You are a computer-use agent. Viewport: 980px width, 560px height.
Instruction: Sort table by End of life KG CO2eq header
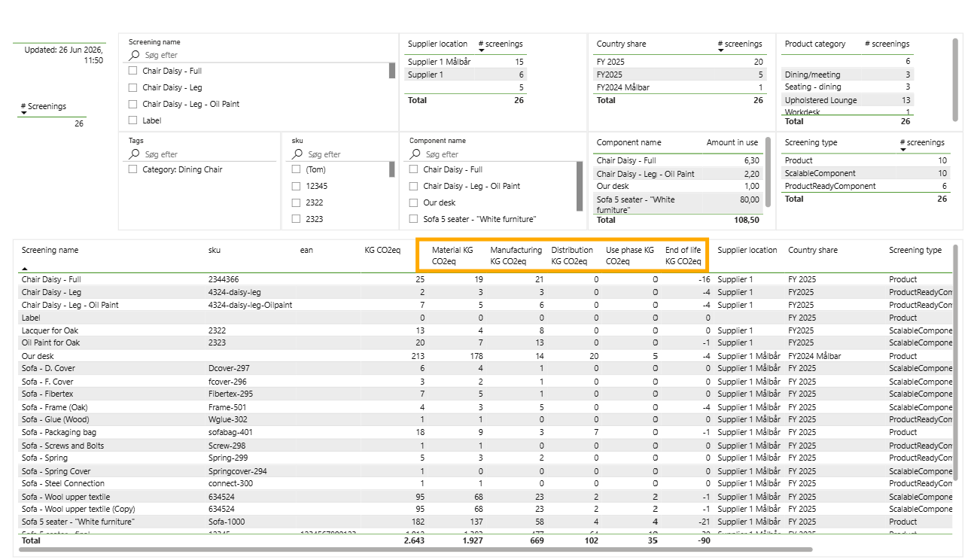click(683, 255)
